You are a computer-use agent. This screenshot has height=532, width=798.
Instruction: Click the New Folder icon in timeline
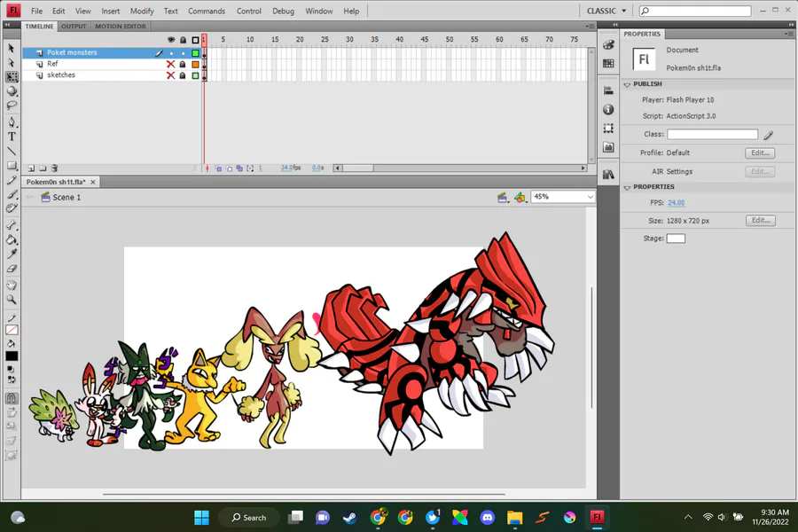pyautogui.click(x=43, y=168)
